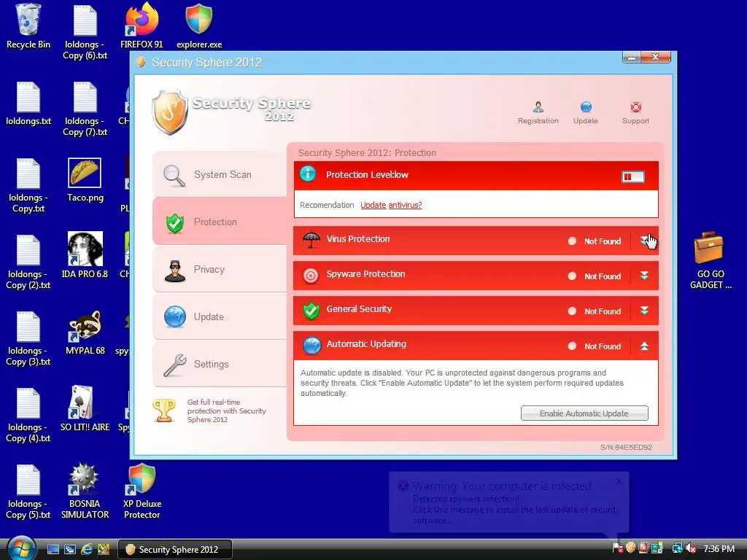Minimize the Security Sphere 2012 window
The image size is (747, 560).
pyautogui.click(x=632, y=57)
